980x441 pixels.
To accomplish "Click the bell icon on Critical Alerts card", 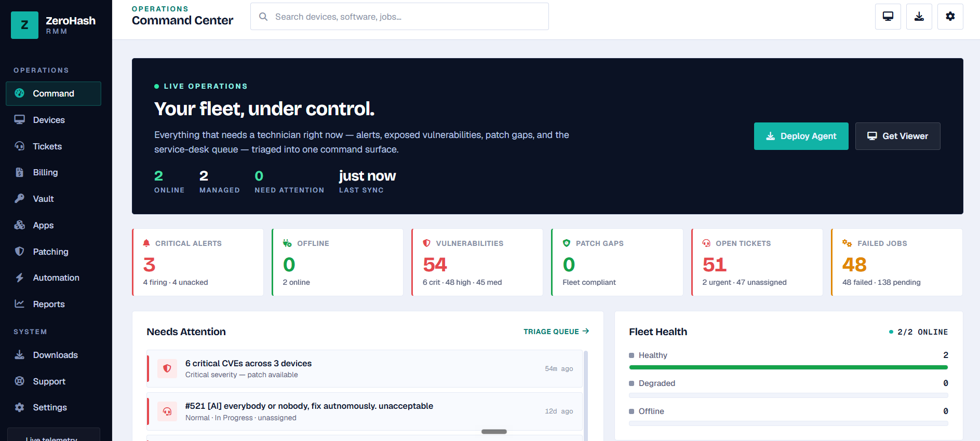I will [x=146, y=243].
